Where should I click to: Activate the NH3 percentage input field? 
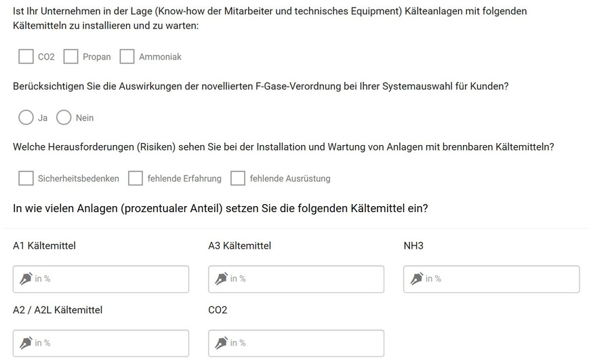pyautogui.click(x=499, y=279)
